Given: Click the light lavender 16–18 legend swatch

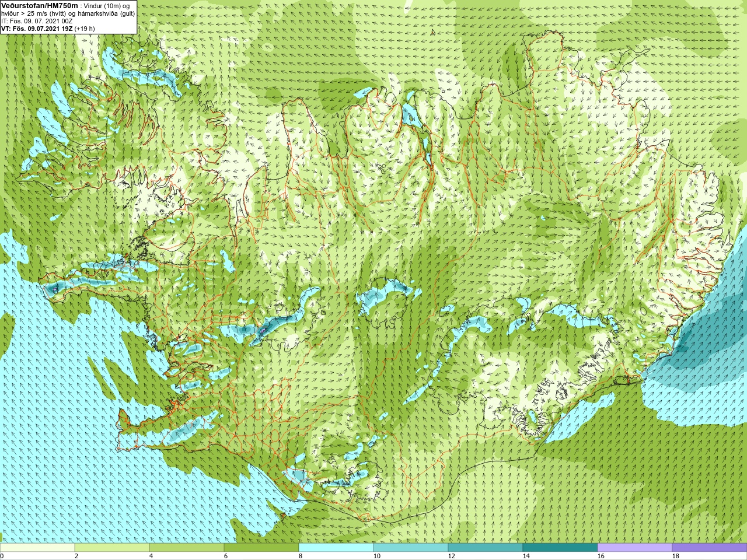Looking at the screenshot, I should coord(635,548).
